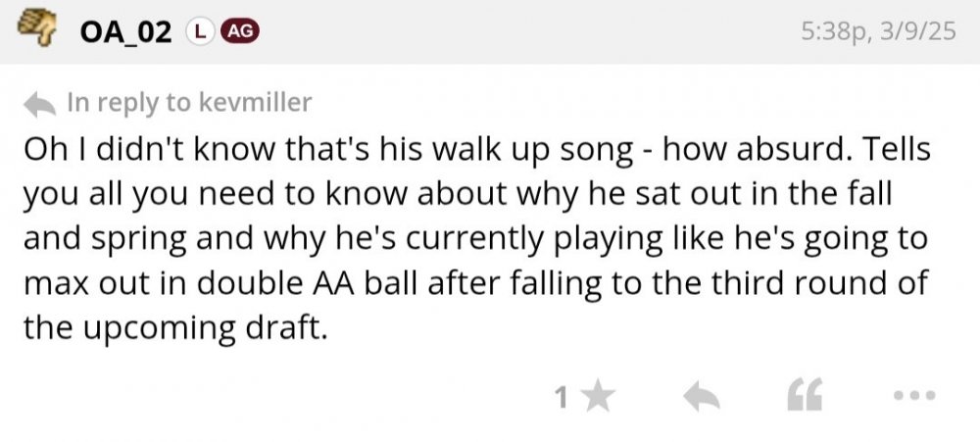Open the three-dot more options menu
The image size is (980, 442).
(x=915, y=397)
